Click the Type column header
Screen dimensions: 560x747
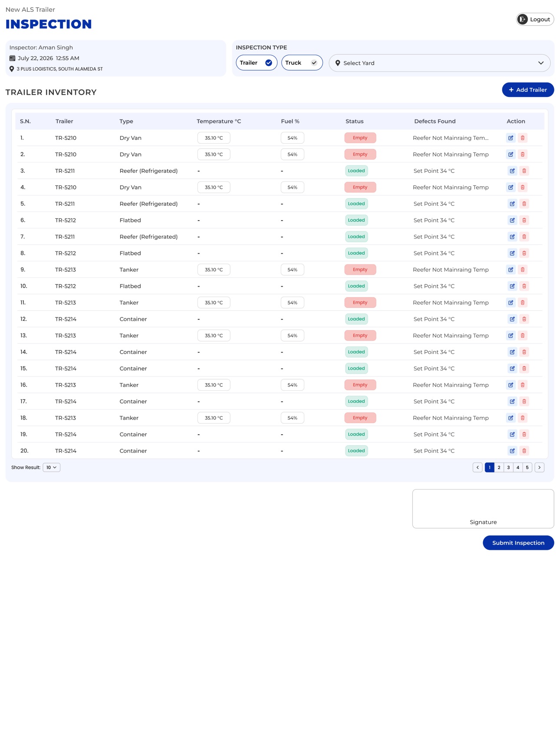[126, 121]
